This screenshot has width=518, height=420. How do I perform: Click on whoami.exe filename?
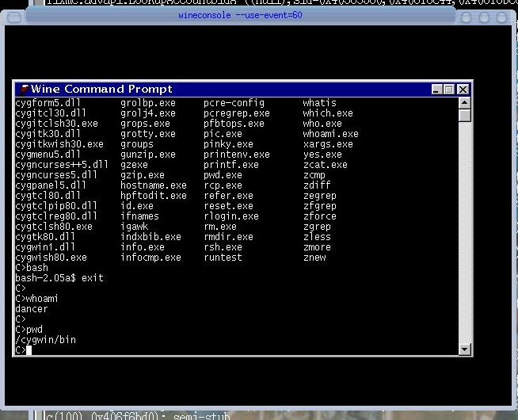click(x=331, y=134)
